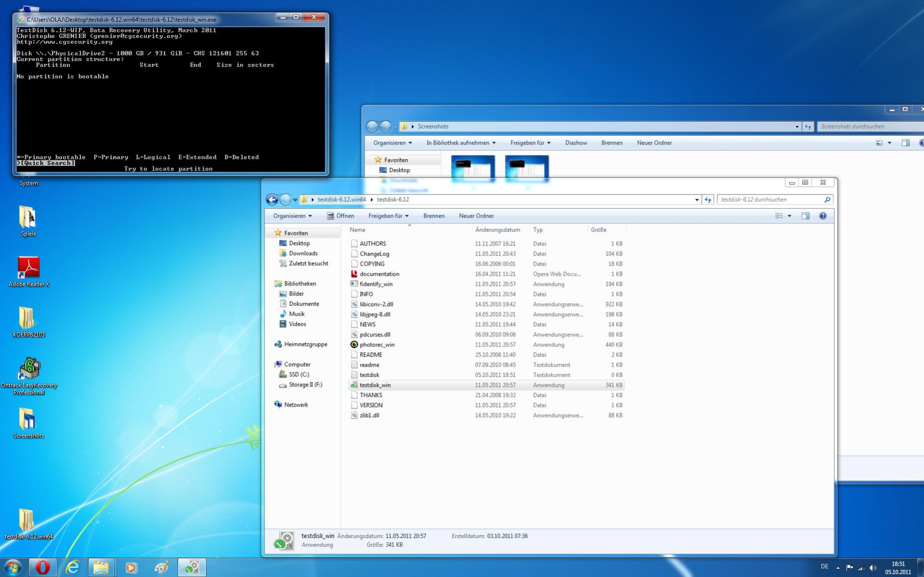
Task: Click the volume icon in the system tray
Action: (x=873, y=568)
